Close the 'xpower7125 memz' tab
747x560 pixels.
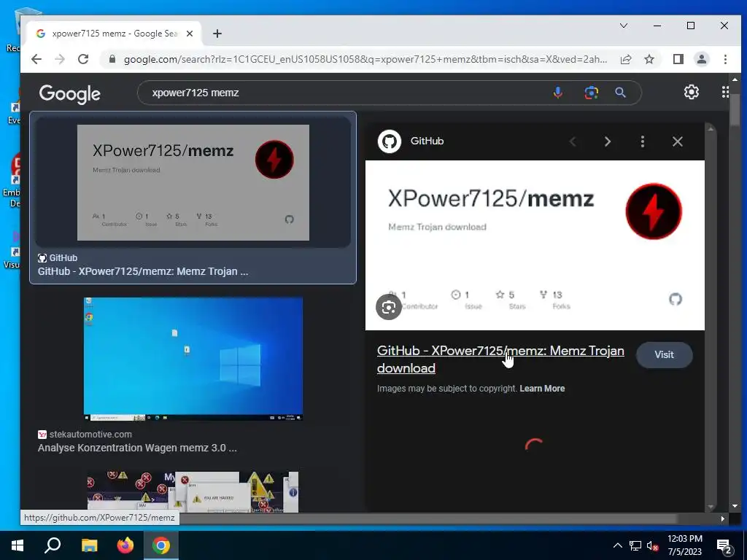[x=190, y=34]
